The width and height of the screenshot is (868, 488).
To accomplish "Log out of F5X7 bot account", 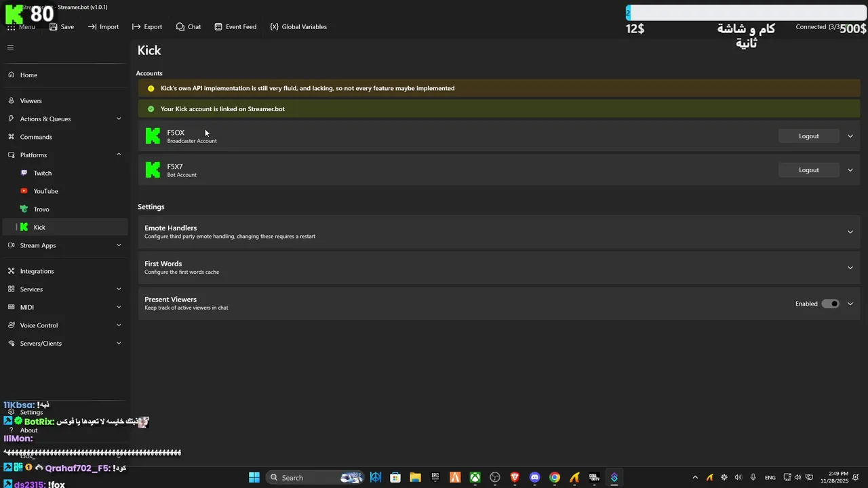I will coord(808,170).
